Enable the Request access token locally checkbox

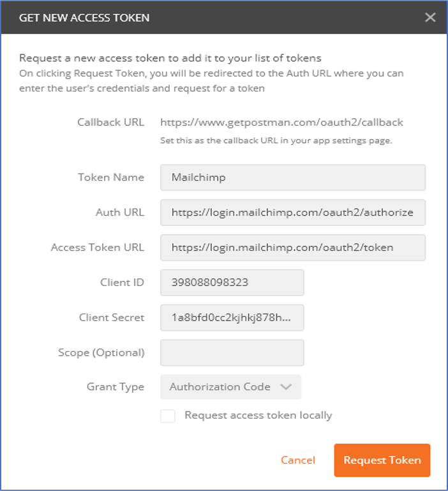168,416
